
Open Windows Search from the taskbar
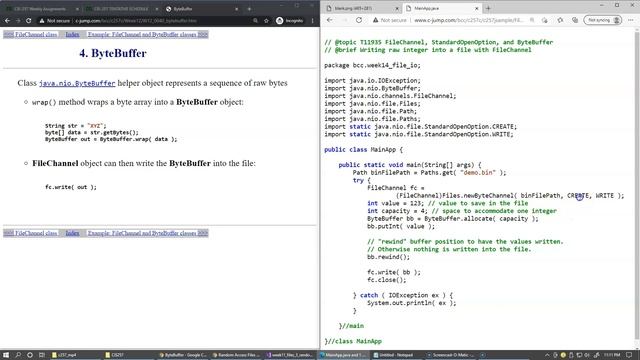(x=18, y=355)
